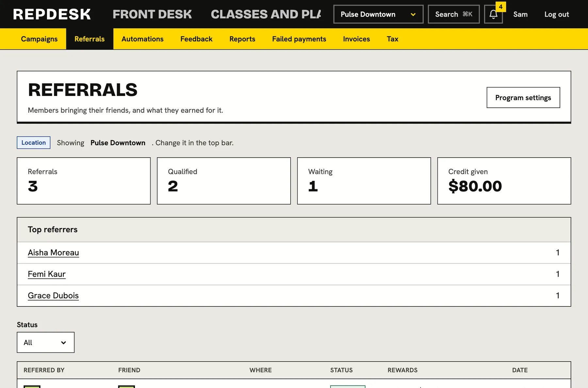588x388 pixels.
Task: Switch to the Campaigns tab
Action: (39, 39)
